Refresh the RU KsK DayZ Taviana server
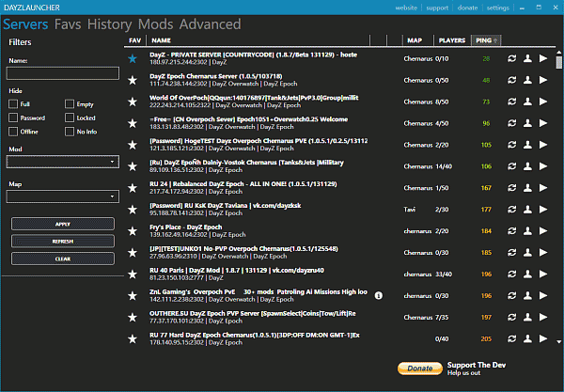 [512, 210]
